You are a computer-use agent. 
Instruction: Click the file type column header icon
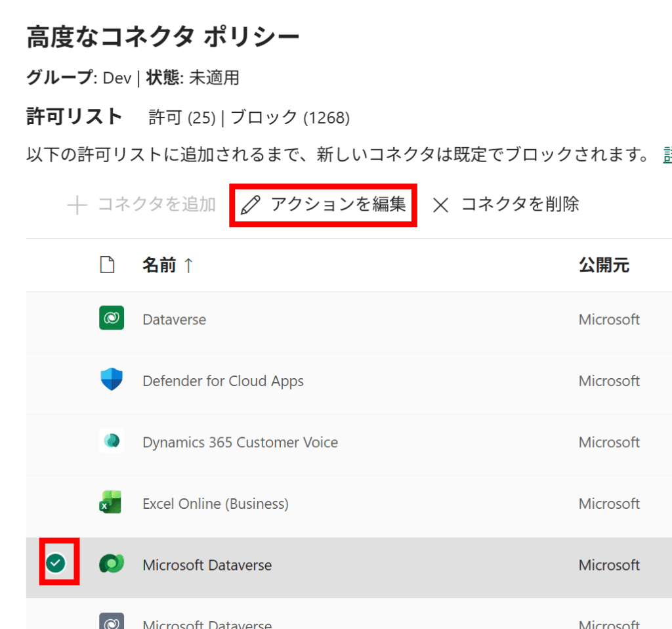(106, 265)
